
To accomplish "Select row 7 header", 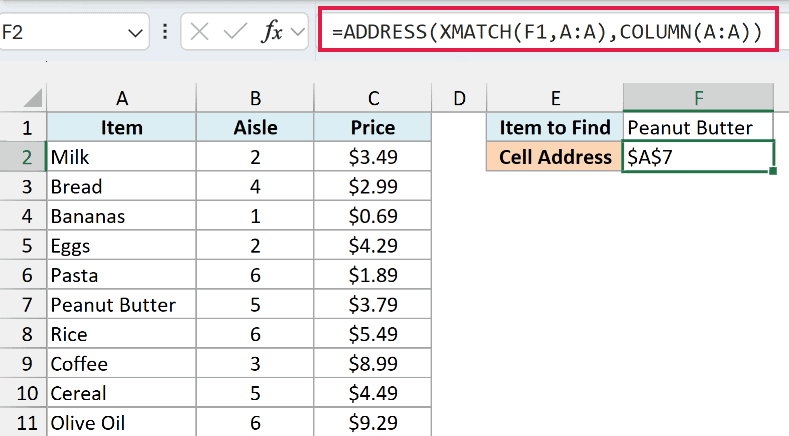I will pos(23,305).
